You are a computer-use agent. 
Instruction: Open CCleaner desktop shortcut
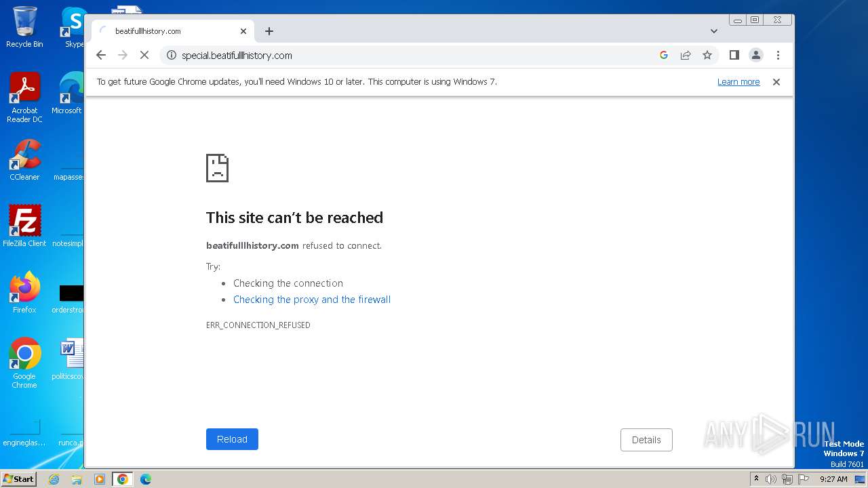24,160
